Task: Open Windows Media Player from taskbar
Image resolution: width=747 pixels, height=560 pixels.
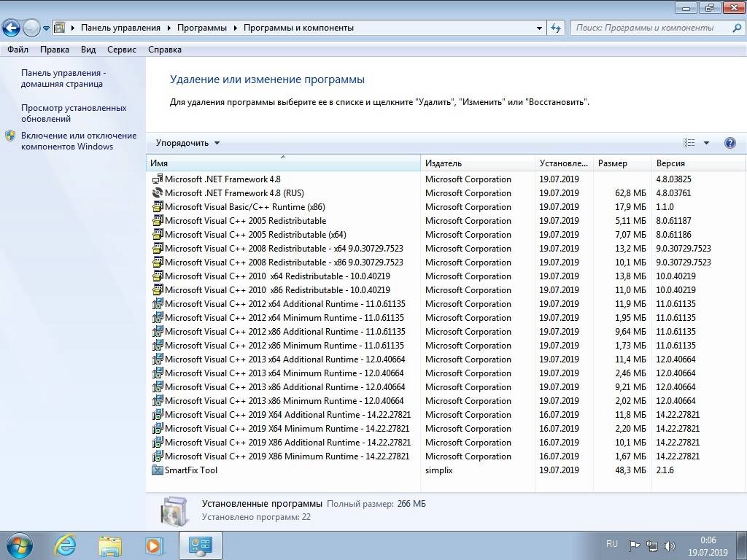Action: [155, 545]
